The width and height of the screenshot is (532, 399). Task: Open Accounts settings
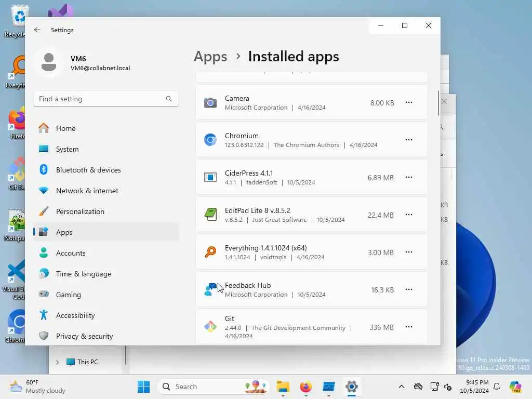[x=106, y=253]
